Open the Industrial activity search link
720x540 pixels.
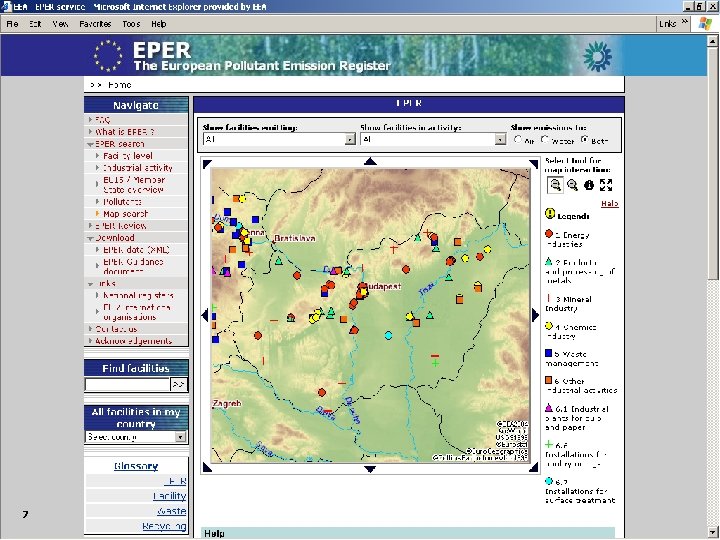pyautogui.click(x=138, y=168)
